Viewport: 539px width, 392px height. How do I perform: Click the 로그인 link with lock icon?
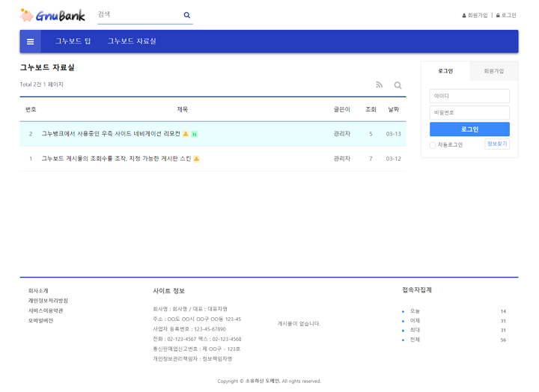pos(506,15)
